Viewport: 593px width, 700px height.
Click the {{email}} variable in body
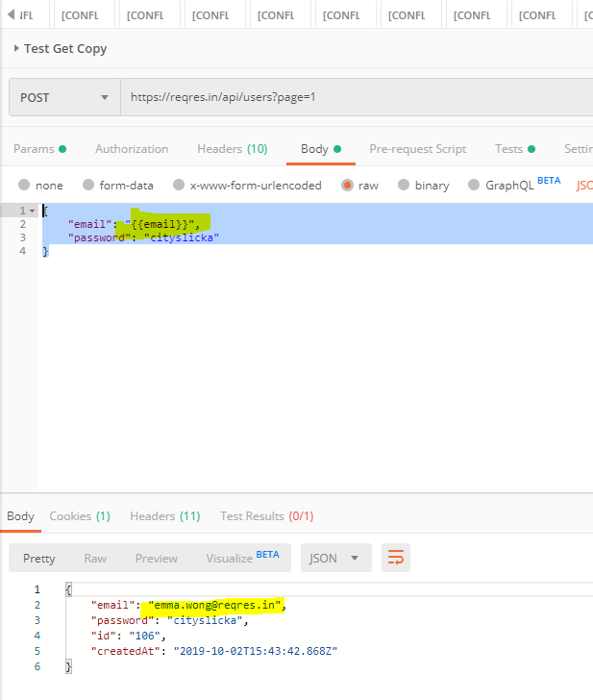(160, 224)
